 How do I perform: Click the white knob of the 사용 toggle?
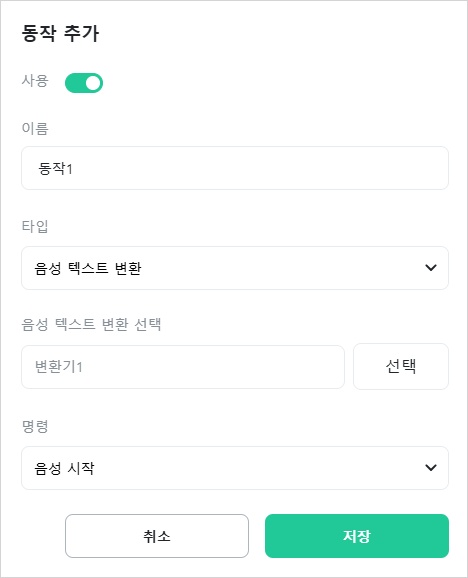[93, 83]
